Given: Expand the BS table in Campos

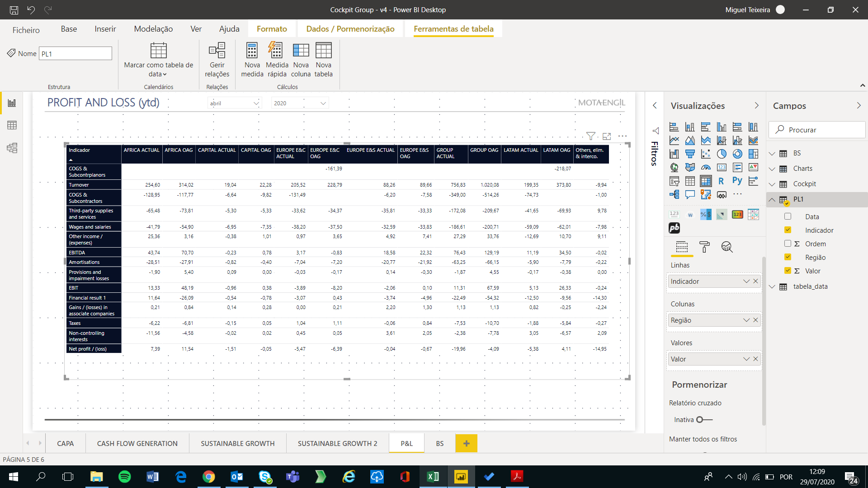Looking at the screenshot, I should click(772, 154).
